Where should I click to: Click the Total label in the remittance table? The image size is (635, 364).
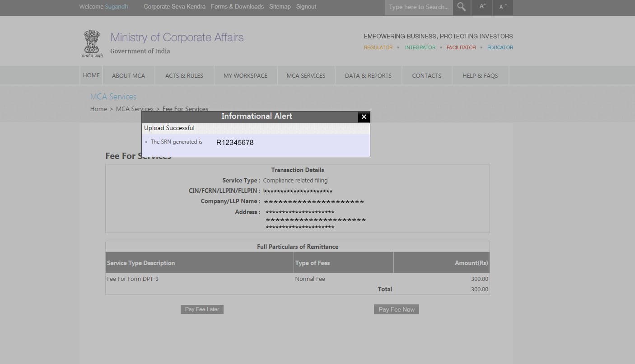click(x=385, y=289)
